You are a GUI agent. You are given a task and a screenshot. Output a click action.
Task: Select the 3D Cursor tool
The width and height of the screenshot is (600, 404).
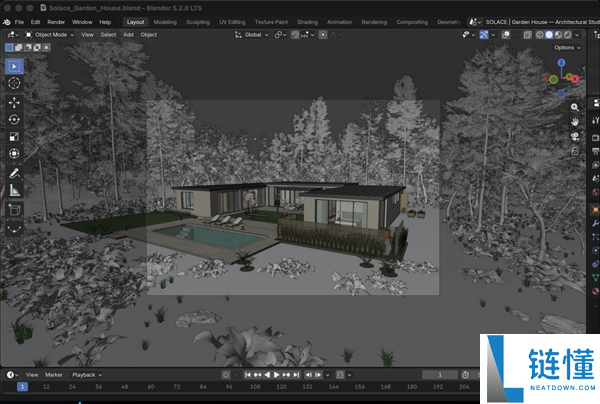14,83
